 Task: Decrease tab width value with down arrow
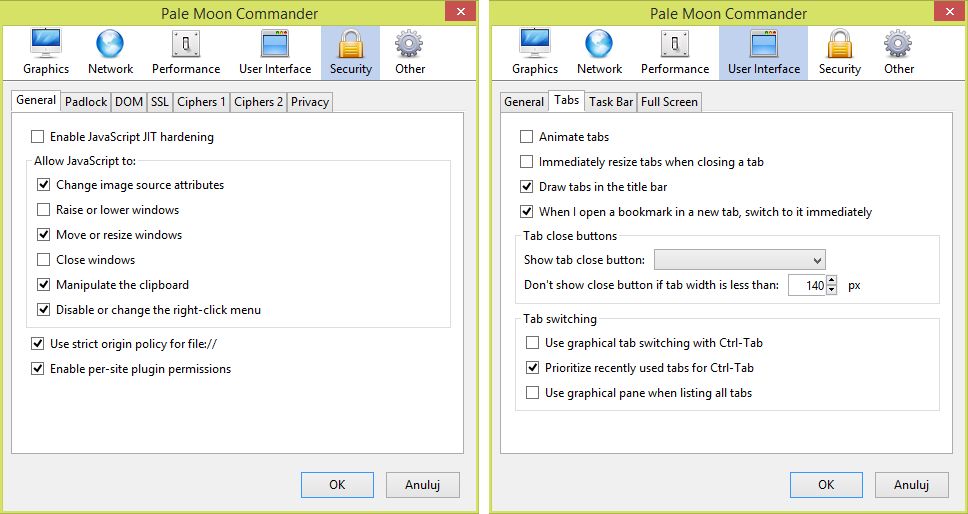[x=832, y=290]
